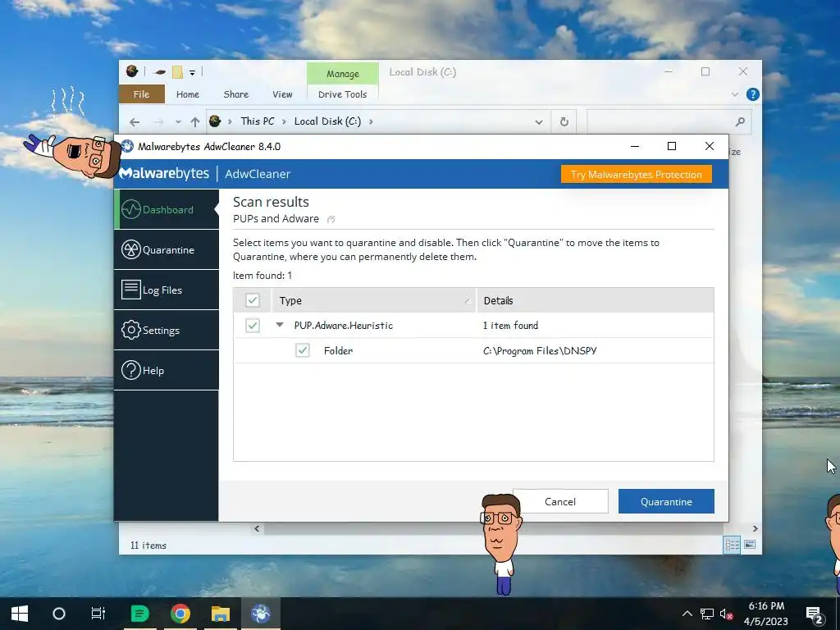
Task: Open the Quarantine sidebar section
Action: (x=167, y=249)
